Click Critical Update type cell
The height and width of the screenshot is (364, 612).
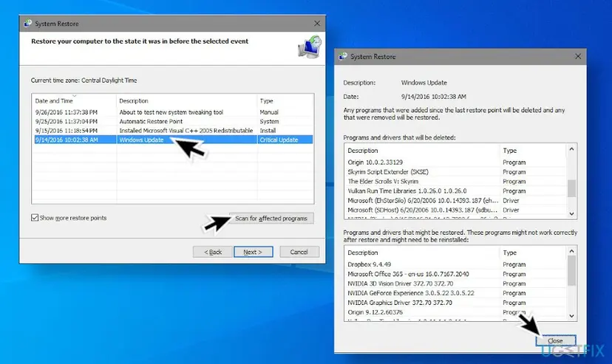[x=279, y=140]
